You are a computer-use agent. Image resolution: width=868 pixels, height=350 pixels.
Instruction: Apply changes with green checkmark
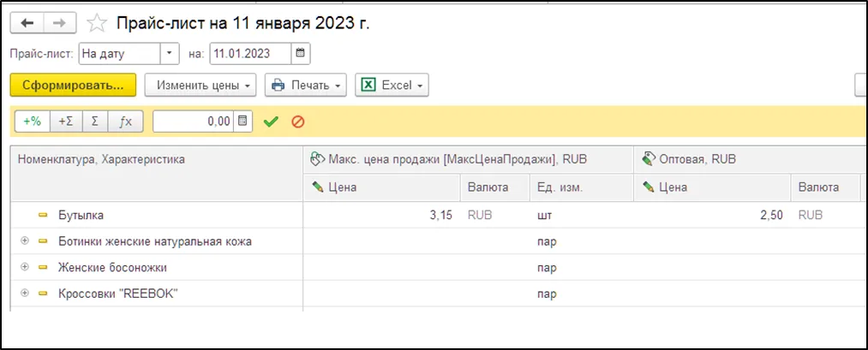tap(271, 122)
